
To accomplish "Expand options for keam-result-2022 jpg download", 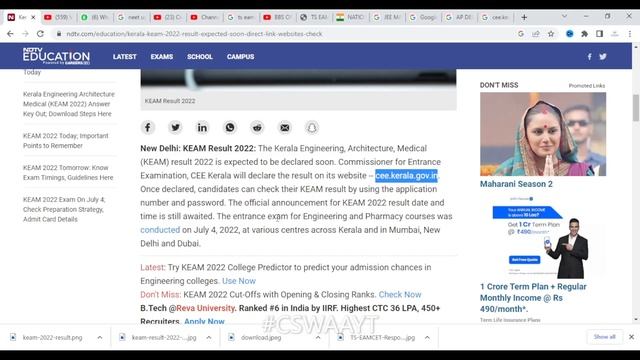I will [209, 338].
